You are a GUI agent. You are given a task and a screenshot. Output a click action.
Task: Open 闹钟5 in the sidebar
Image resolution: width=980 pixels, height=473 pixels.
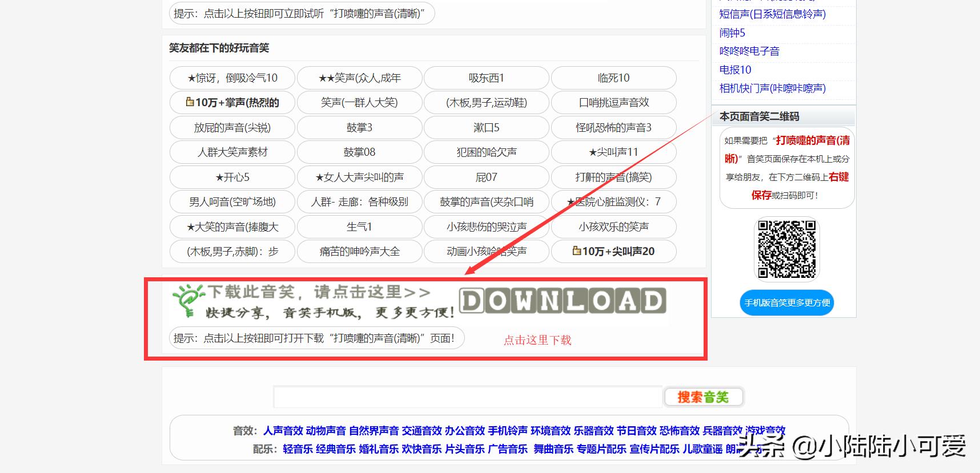(732, 33)
